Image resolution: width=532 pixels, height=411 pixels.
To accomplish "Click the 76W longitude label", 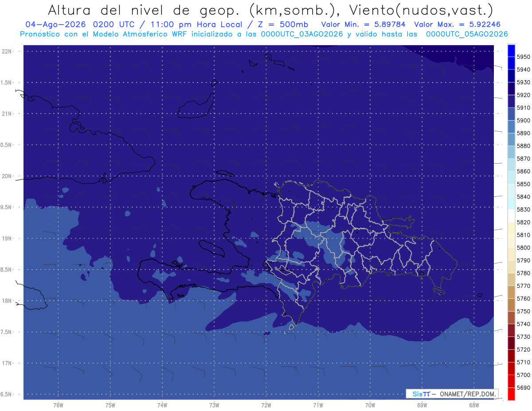I will [58, 405].
